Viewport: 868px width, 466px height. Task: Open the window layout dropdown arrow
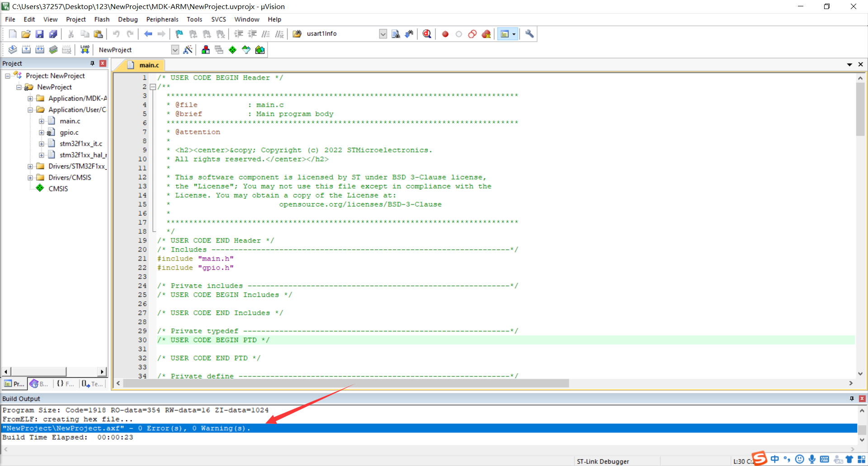pyautogui.click(x=514, y=34)
